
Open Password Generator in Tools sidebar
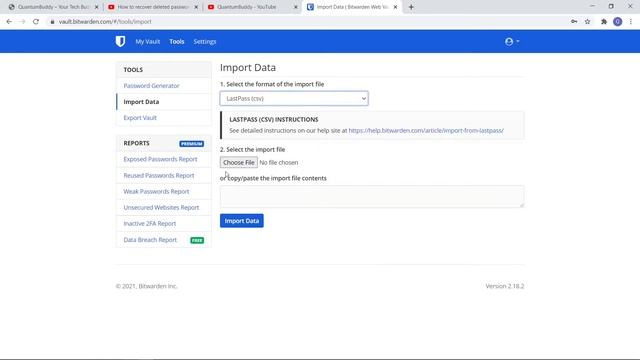pyautogui.click(x=151, y=86)
